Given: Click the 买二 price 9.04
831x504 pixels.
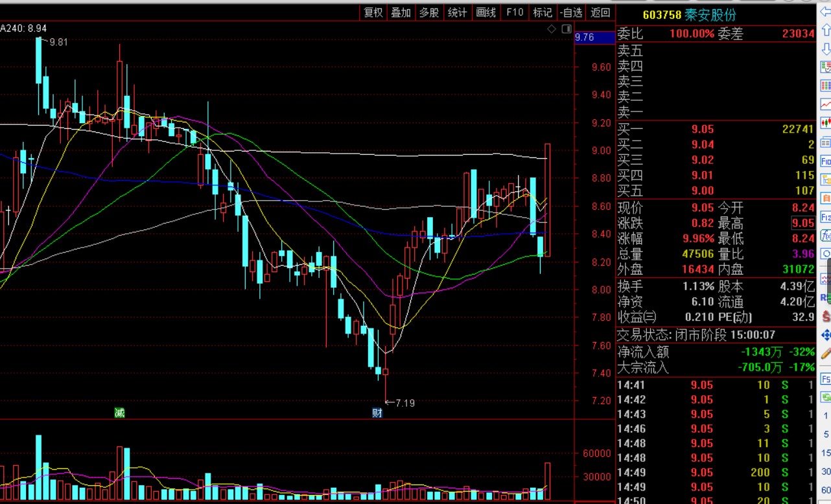Looking at the screenshot, I should [703, 144].
